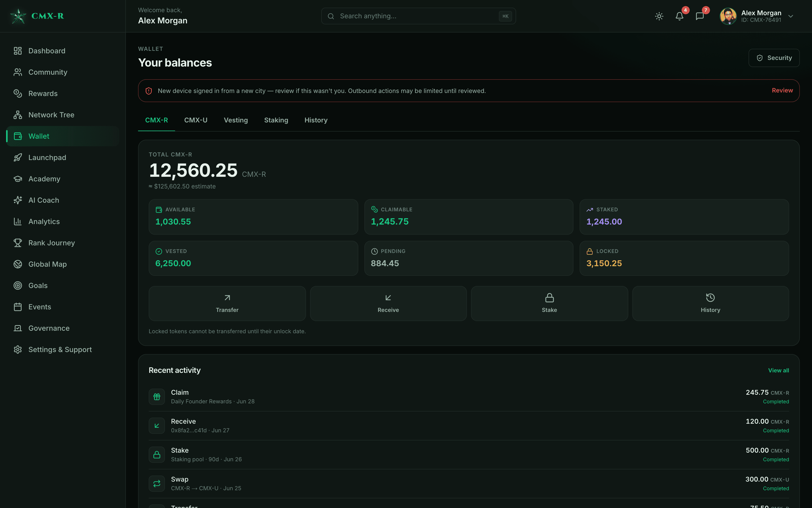Expand the user account dropdown chevron
812x508 pixels.
(x=790, y=16)
